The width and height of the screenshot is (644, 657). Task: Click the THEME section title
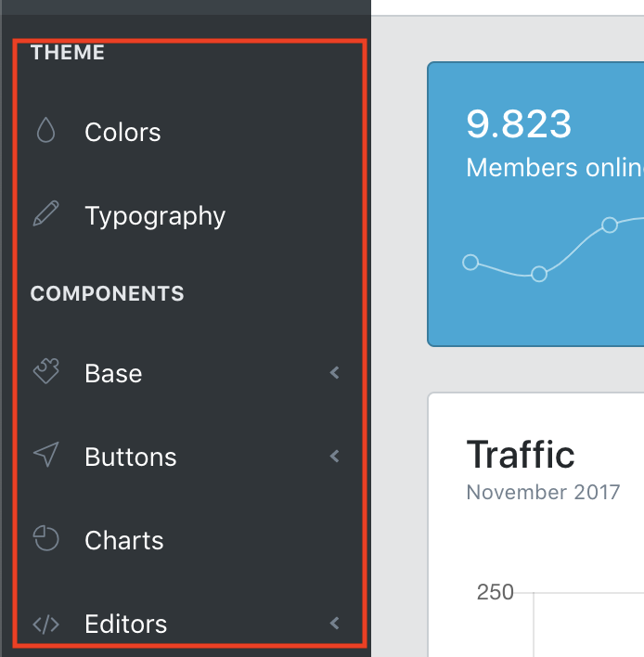(68, 53)
